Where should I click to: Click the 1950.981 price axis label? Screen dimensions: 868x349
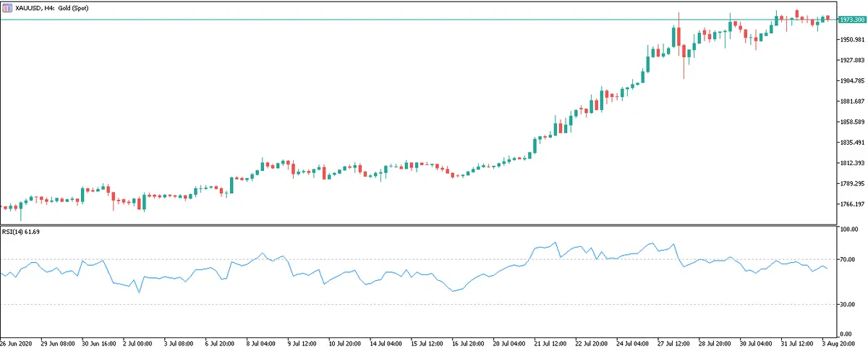[x=849, y=40]
